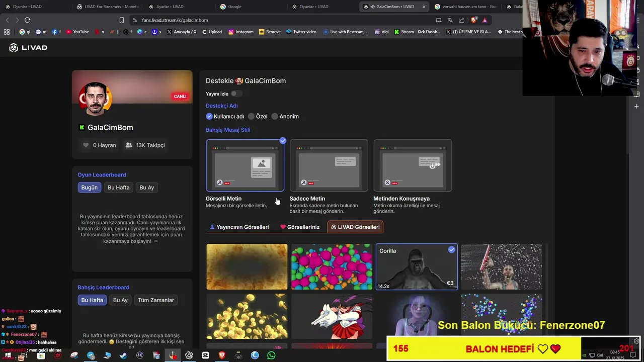Open YouTube bookmark in bookmarks bar
Screen dimensions: 644x362
(77, 32)
